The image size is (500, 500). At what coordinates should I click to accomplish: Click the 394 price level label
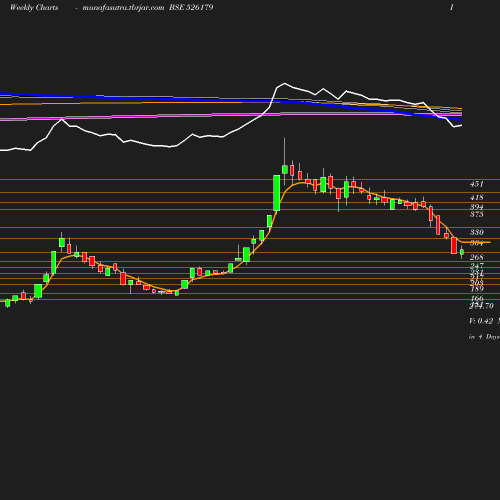[x=477, y=207]
